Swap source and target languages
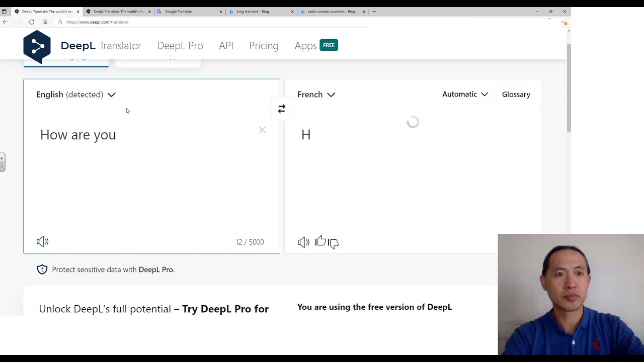 282,109
